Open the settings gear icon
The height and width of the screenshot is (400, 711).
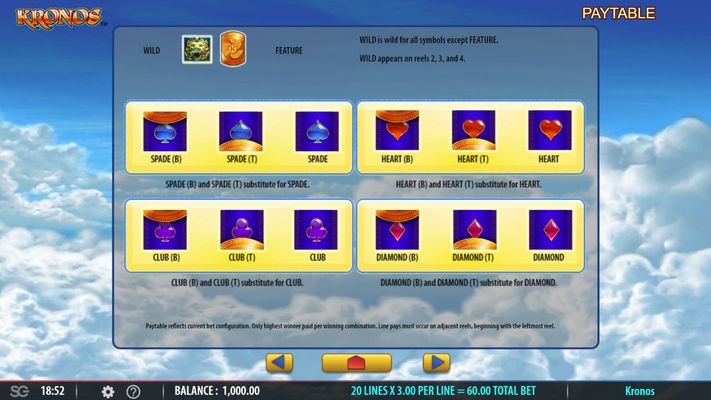tap(108, 391)
